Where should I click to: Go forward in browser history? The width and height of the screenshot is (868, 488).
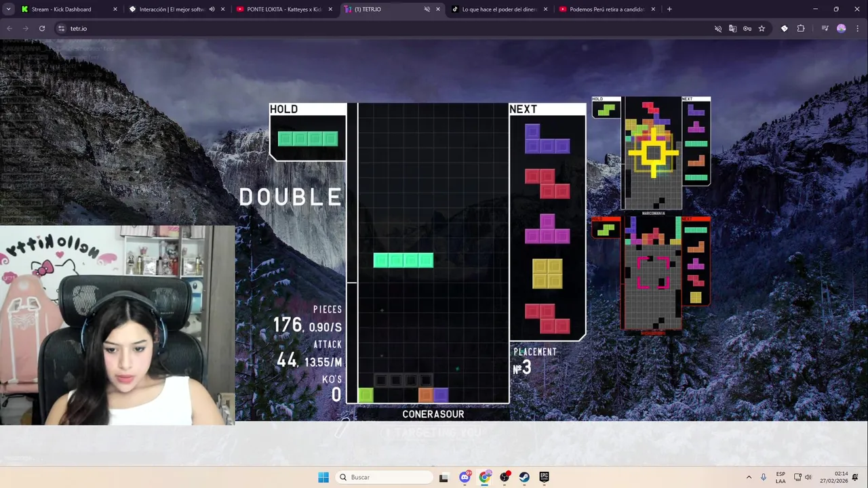pyautogui.click(x=26, y=28)
